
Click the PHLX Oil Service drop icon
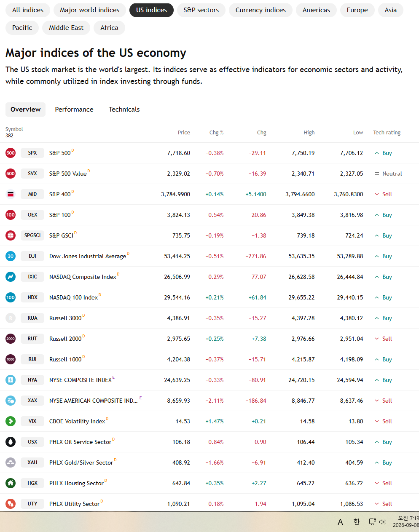[11, 442]
